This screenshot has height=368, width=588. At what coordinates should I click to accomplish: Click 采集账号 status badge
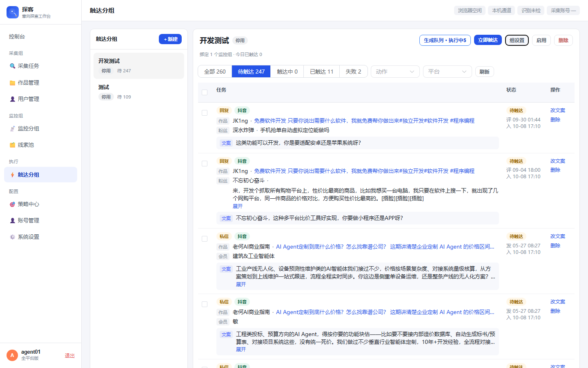click(x=563, y=11)
